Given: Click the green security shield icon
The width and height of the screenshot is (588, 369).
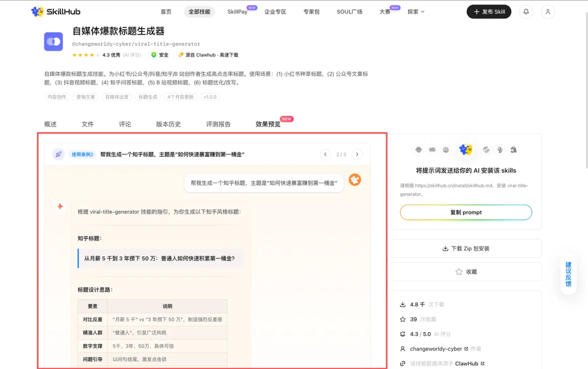Looking at the screenshot, I should pos(154,55).
